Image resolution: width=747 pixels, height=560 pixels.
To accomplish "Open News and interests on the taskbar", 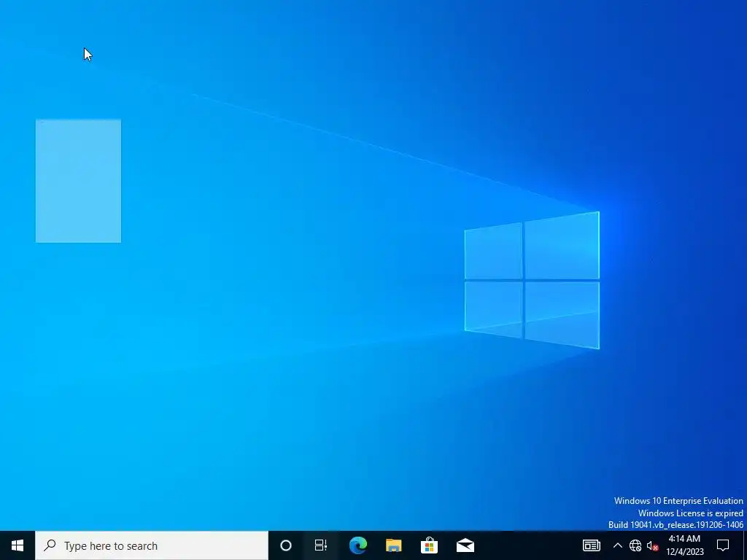I will point(591,545).
